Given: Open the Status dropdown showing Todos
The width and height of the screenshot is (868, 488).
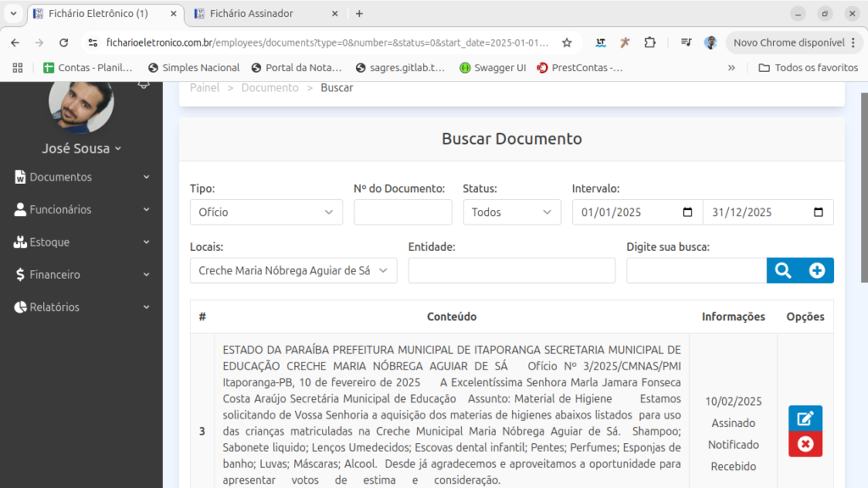Looking at the screenshot, I should coord(511,213).
